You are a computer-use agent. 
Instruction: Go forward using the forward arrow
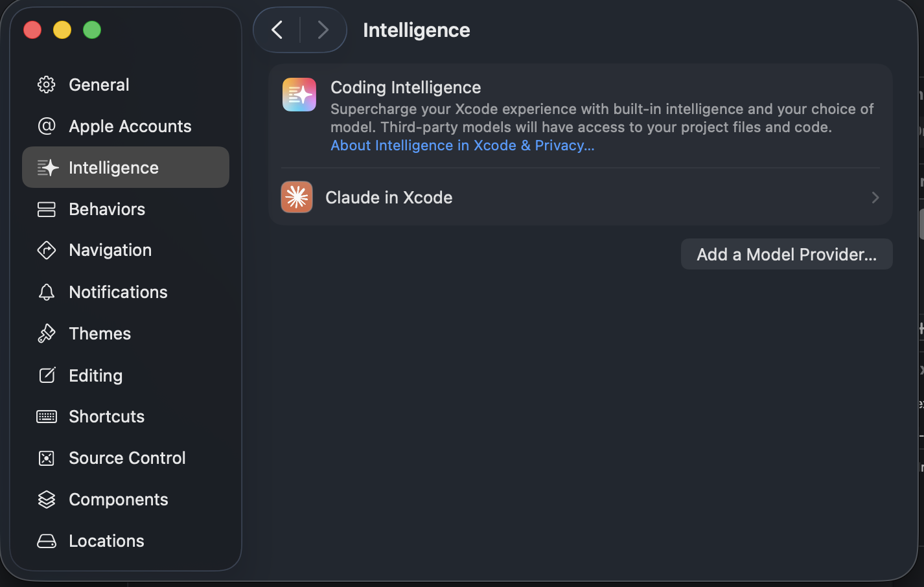pyautogui.click(x=323, y=30)
